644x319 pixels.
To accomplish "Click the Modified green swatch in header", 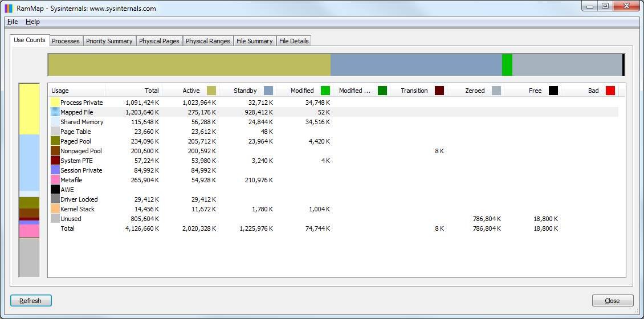I will pos(325,91).
